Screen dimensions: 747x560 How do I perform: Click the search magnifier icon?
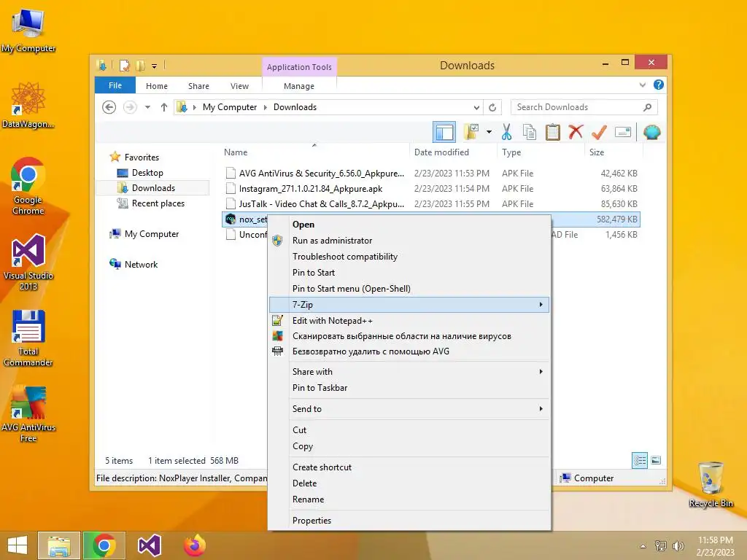(648, 107)
